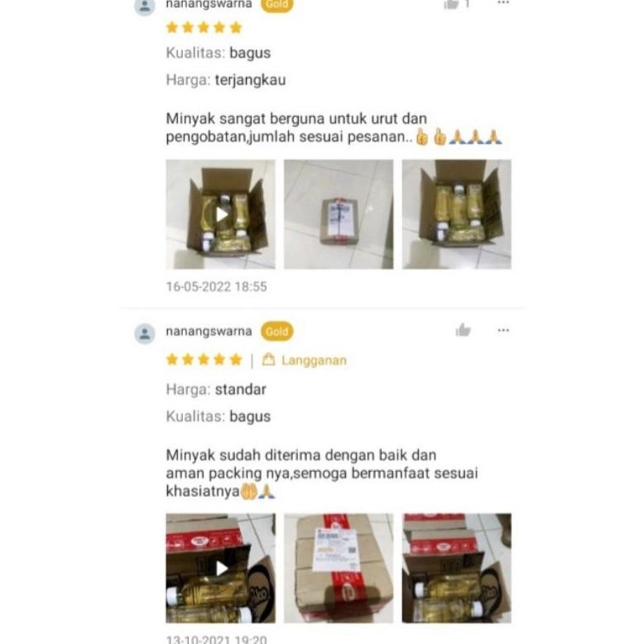Select the Langganan badge
The width and height of the screenshot is (644, 644).
click(x=305, y=360)
